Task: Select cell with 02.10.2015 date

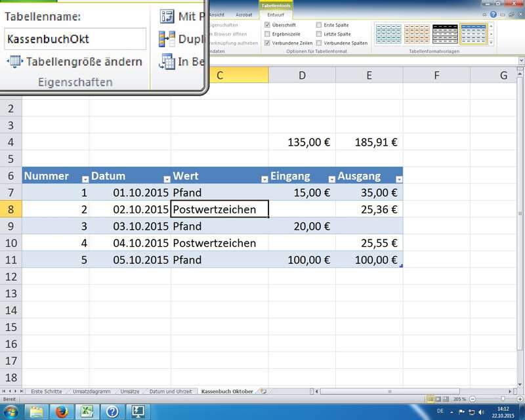Action: [130, 209]
